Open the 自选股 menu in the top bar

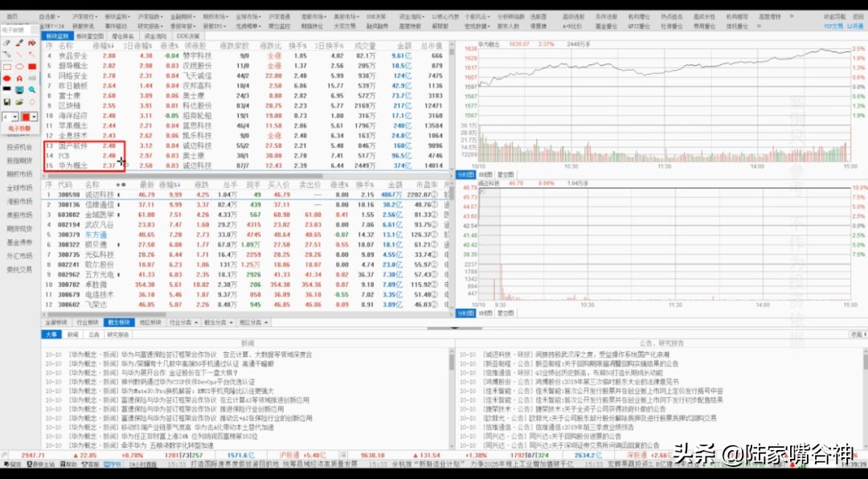click(x=49, y=17)
